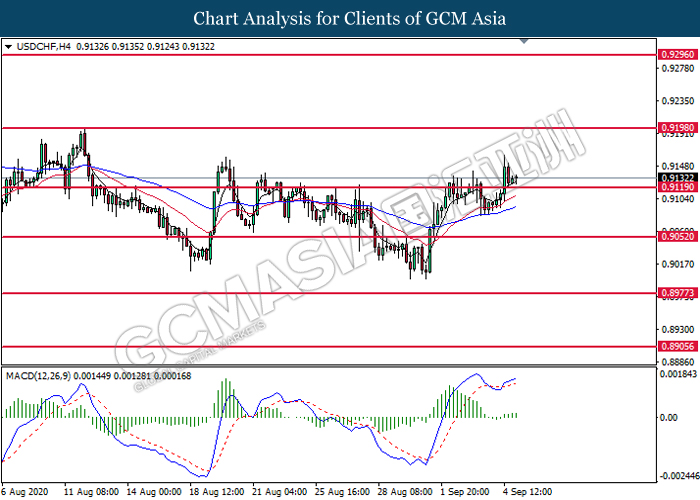The width and height of the screenshot is (700, 500).
Task: Click the 11 Aug 08:00 time label
Action: 92,492
